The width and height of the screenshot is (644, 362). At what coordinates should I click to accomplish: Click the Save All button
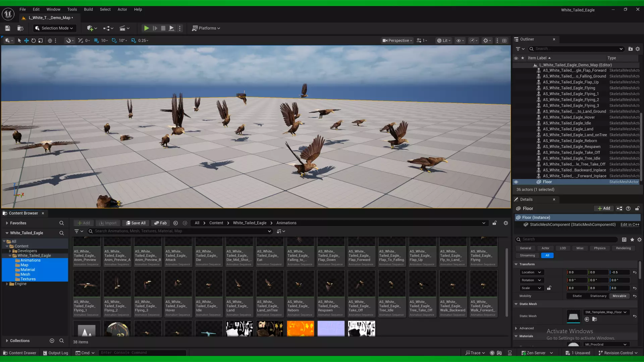[136, 223]
